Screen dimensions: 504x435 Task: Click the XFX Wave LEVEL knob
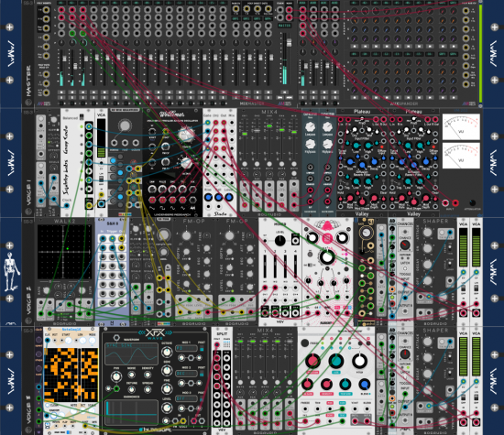(166, 408)
